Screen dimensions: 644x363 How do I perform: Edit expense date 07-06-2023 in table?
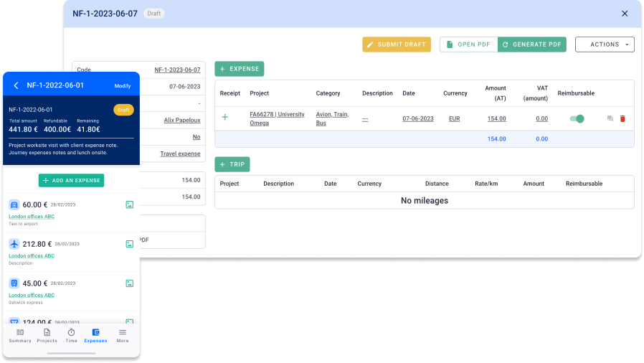tap(417, 118)
